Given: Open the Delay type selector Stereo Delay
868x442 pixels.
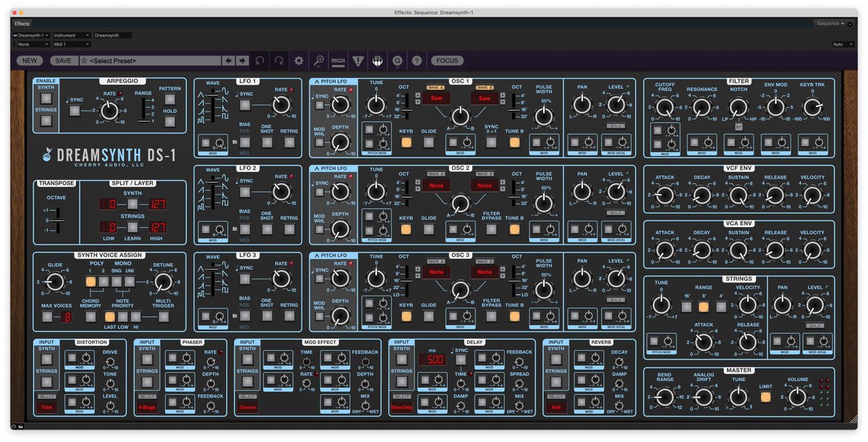Looking at the screenshot, I should [401, 407].
